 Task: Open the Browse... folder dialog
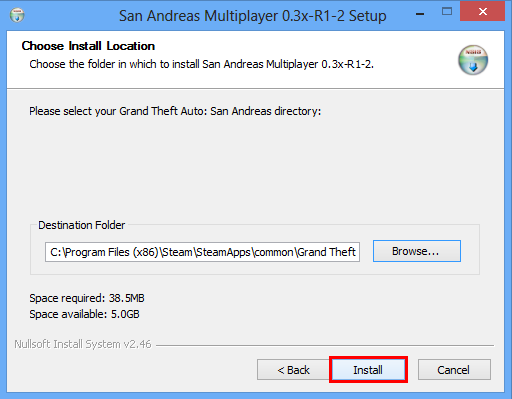point(417,251)
